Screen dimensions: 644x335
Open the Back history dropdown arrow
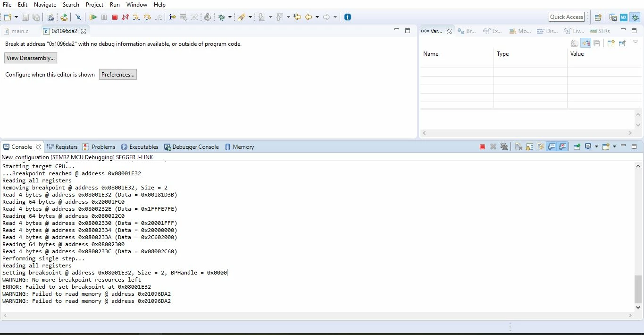click(x=317, y=17)
